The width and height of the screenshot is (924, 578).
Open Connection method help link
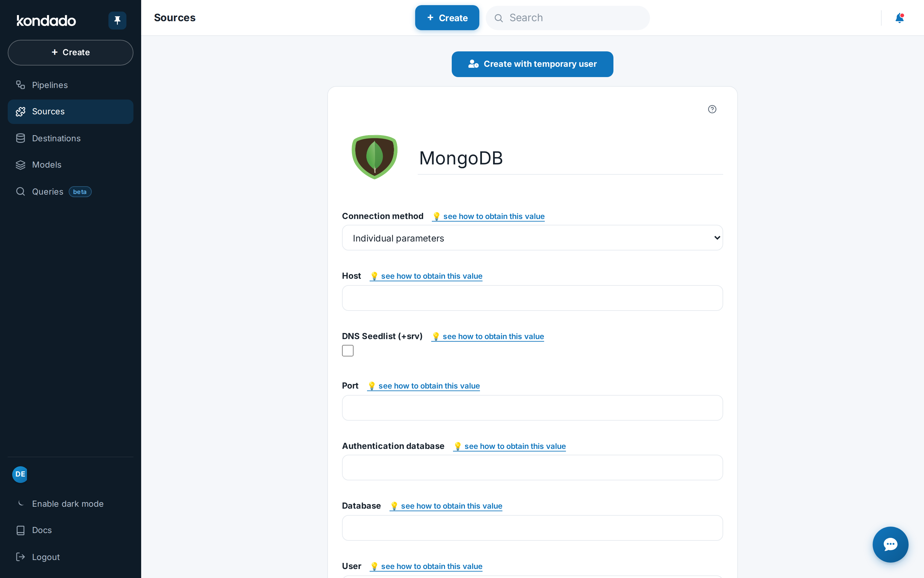click(x=488, y=216)
